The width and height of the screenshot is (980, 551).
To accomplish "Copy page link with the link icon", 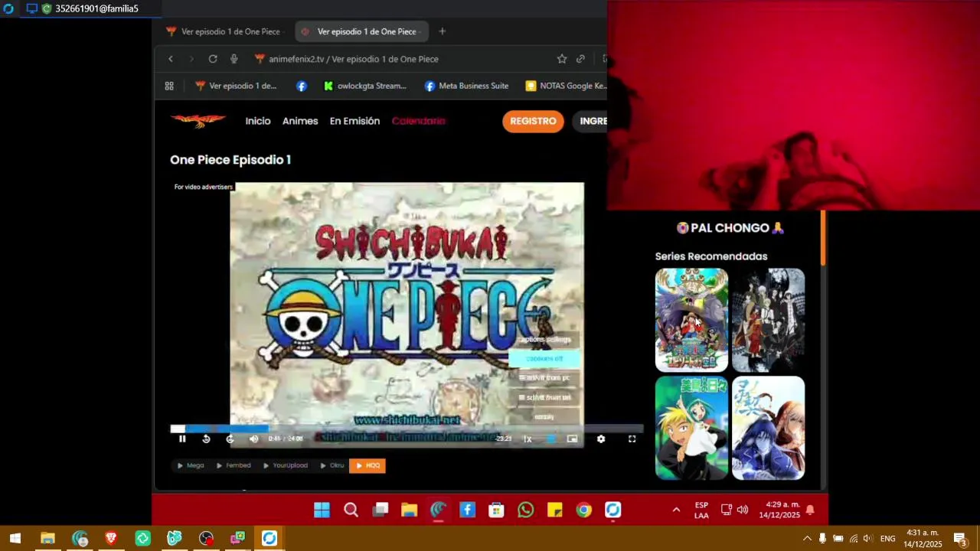I will point(580,59).
